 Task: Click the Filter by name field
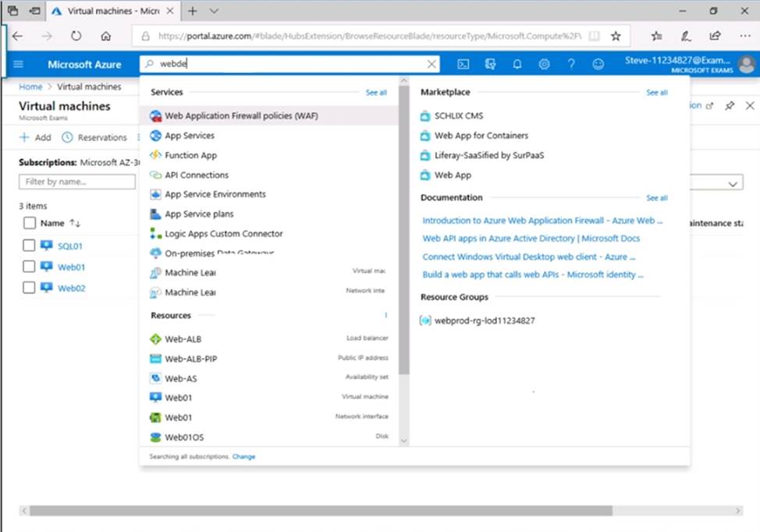(76, 182)
